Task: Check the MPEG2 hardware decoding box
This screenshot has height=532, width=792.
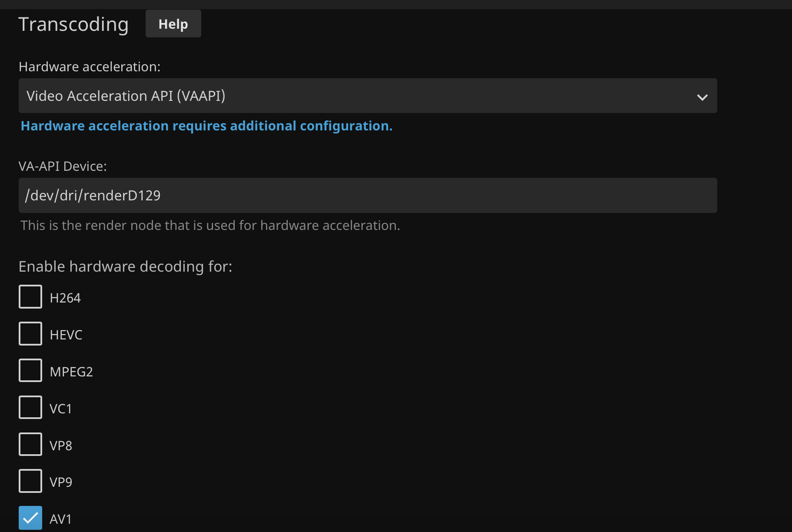Action: tap(30, 370)
